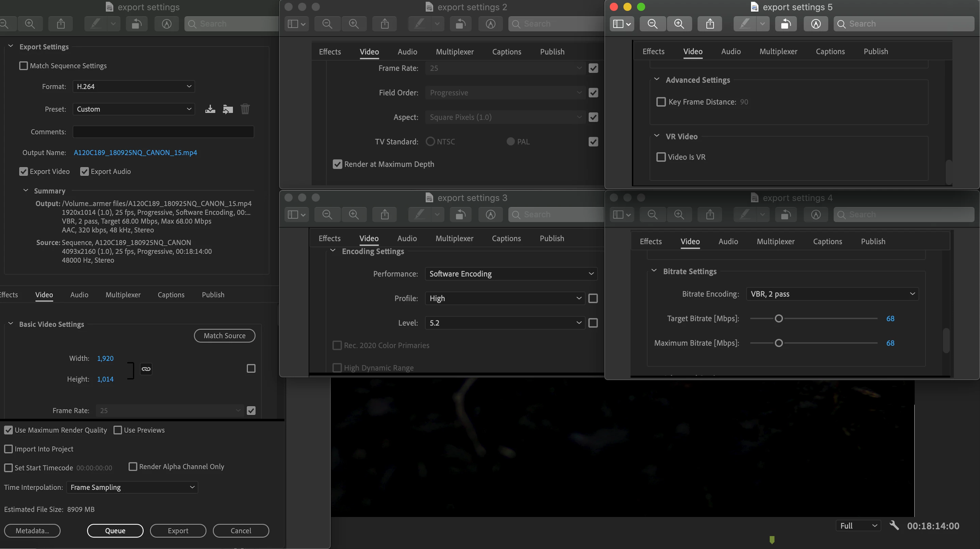Click the save preset icon next to Custom
The width and height of the screenshot is (980, 549).
[210, 109]
